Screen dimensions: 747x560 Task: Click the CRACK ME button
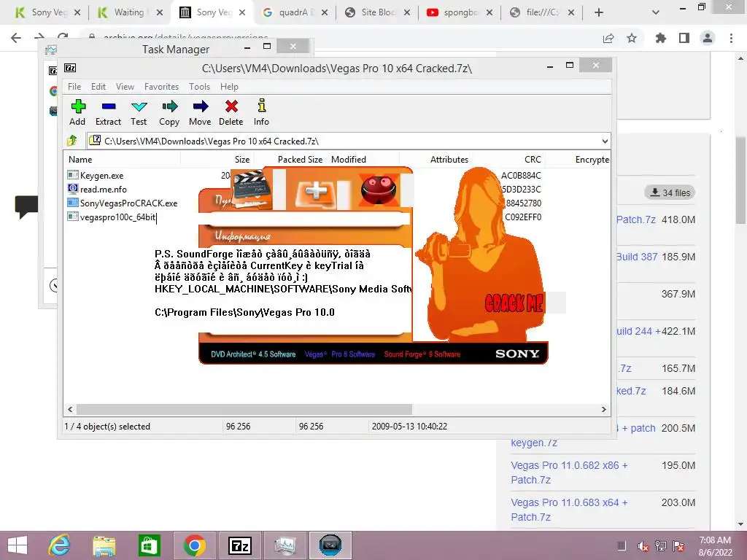click(514, 303)
